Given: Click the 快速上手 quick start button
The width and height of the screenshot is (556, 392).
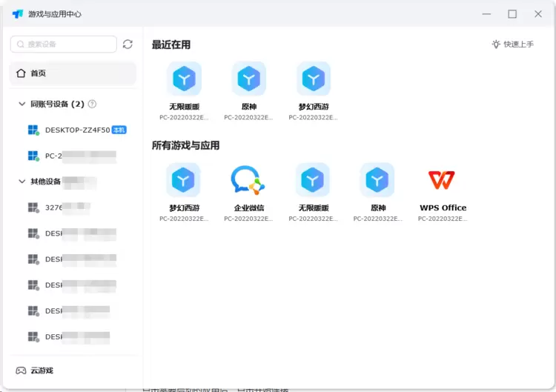Looking at the screenshot, I should click(x=512, y=44).
